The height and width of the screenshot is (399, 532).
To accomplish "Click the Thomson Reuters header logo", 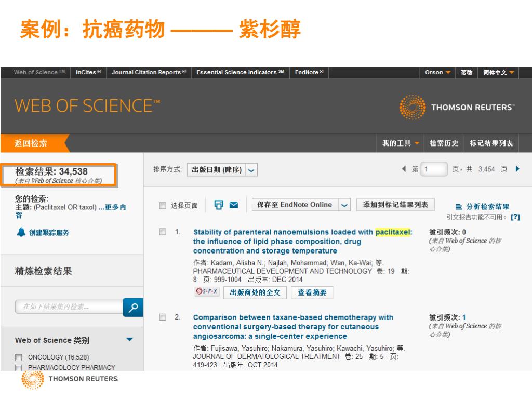I will 456,107.
